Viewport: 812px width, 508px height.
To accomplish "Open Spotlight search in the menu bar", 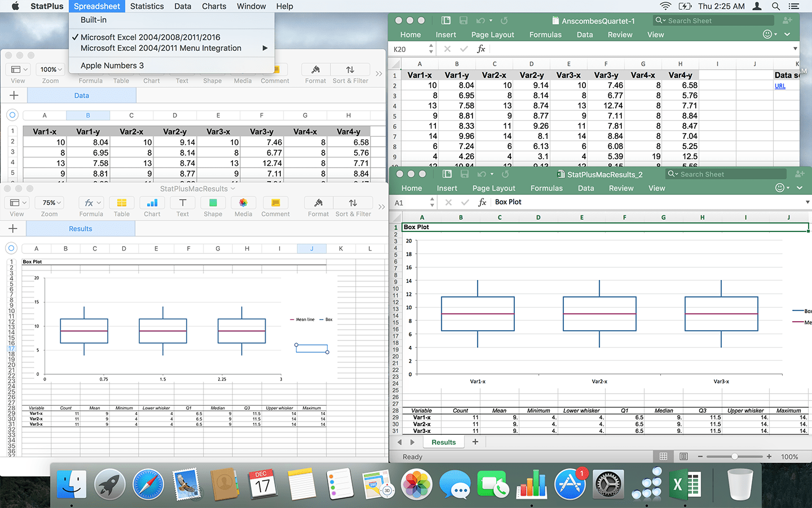I will (x=776, y=6).
